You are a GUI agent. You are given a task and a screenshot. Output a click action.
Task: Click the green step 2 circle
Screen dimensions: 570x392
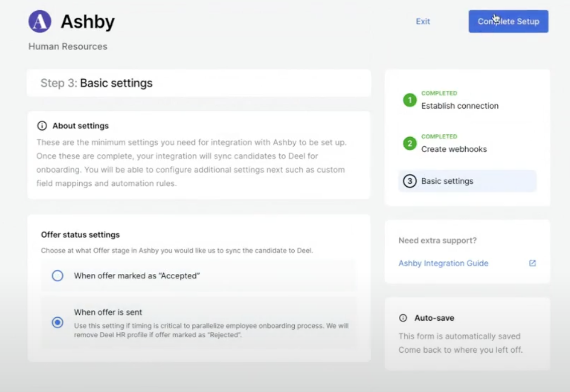[x=410, y=144]
